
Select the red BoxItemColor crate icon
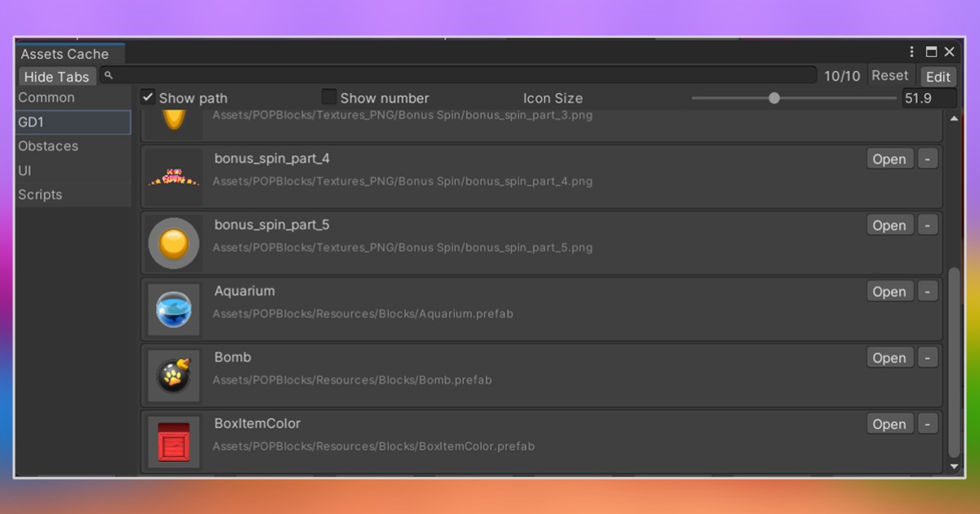coord(174,442)
